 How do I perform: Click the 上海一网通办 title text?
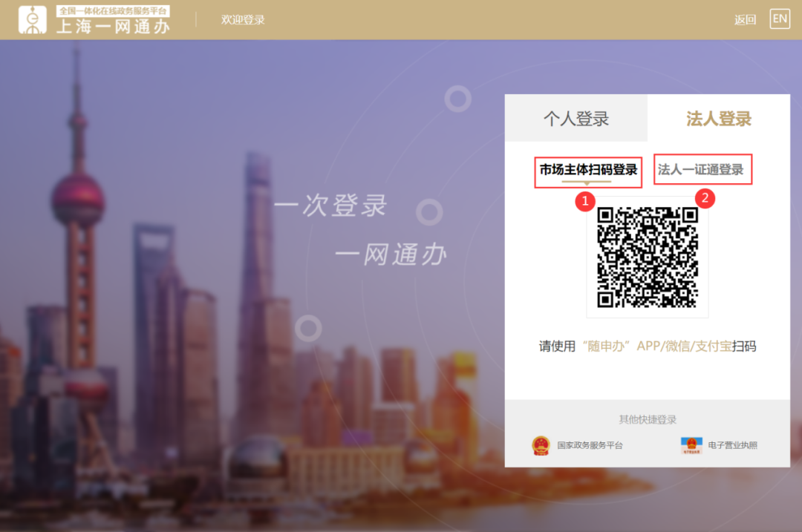[113, 27]
